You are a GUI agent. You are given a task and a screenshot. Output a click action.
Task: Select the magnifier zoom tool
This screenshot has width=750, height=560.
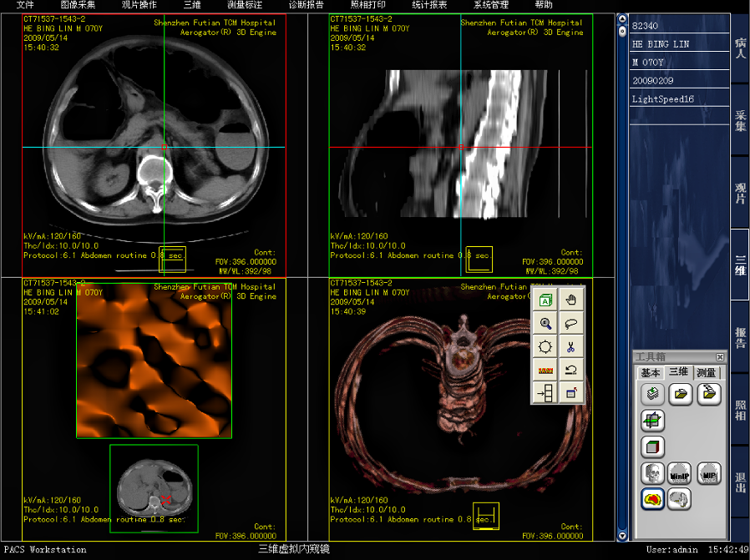click(x=546, y=324)
